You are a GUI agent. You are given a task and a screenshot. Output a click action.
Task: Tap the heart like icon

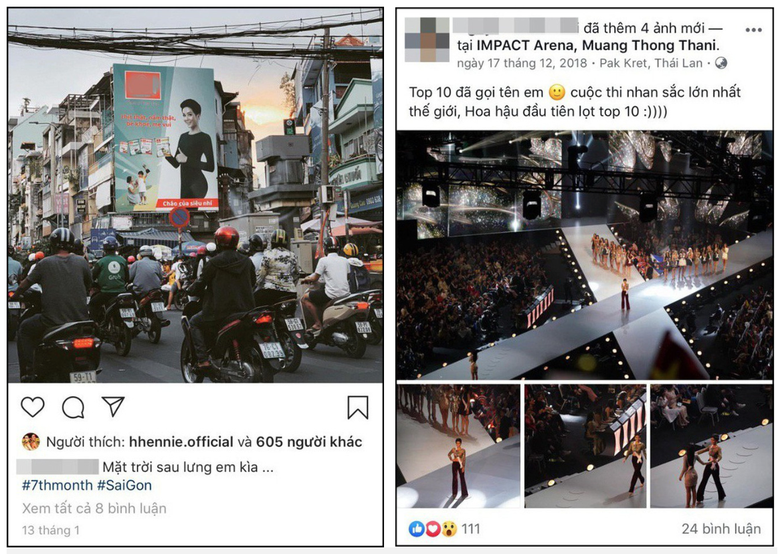pos(33,407)
